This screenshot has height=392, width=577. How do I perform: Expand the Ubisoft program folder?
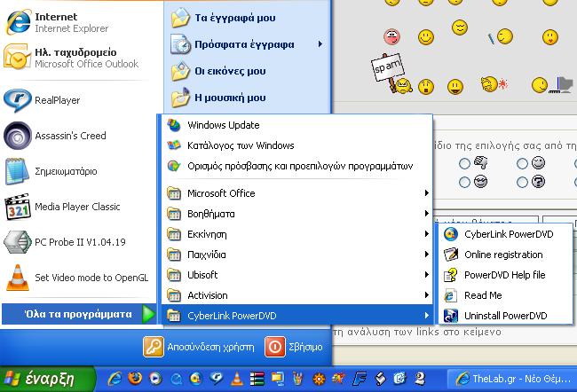coord(296,275)
